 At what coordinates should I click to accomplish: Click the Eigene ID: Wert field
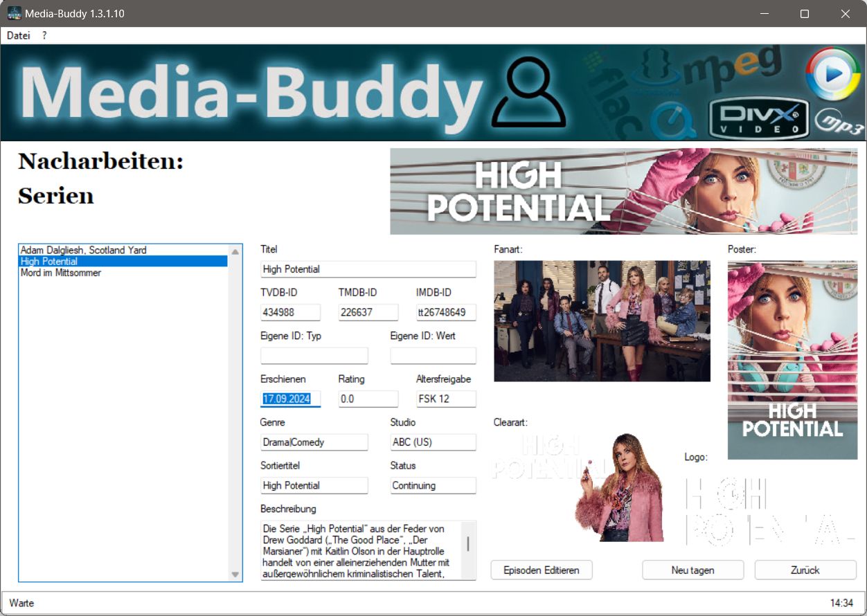433,356
